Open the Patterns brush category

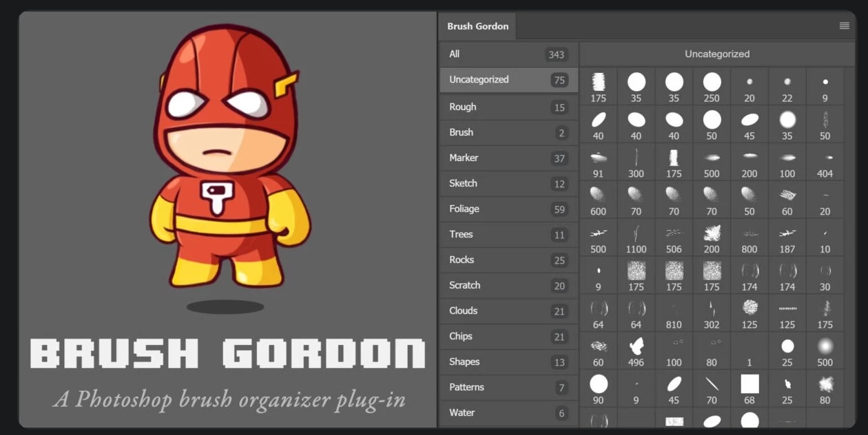pyautogui.click(x=508, y=388)
